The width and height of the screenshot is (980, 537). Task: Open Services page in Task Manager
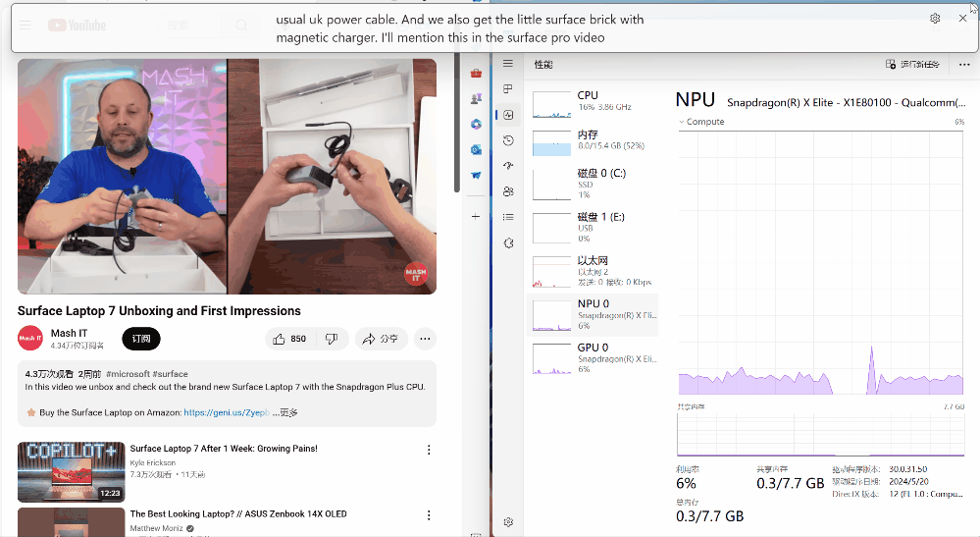pos(508,242)
